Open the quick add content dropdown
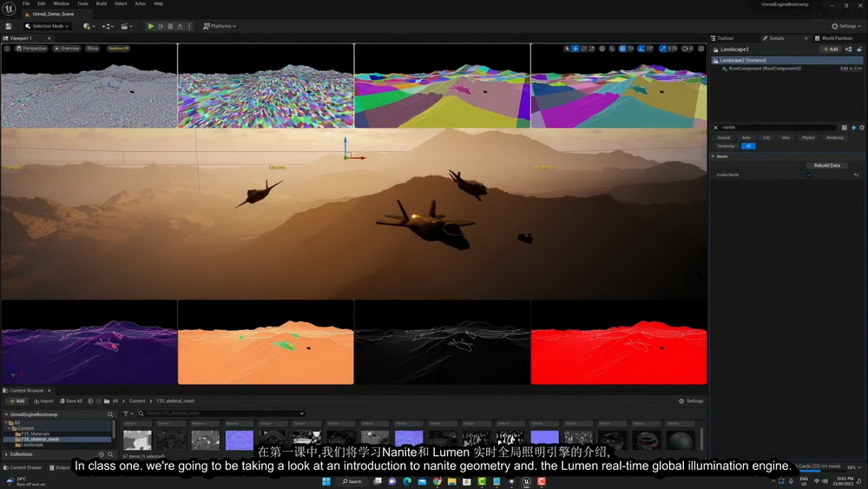Viewport: 868px width, 489px height. tap(89, 26)
